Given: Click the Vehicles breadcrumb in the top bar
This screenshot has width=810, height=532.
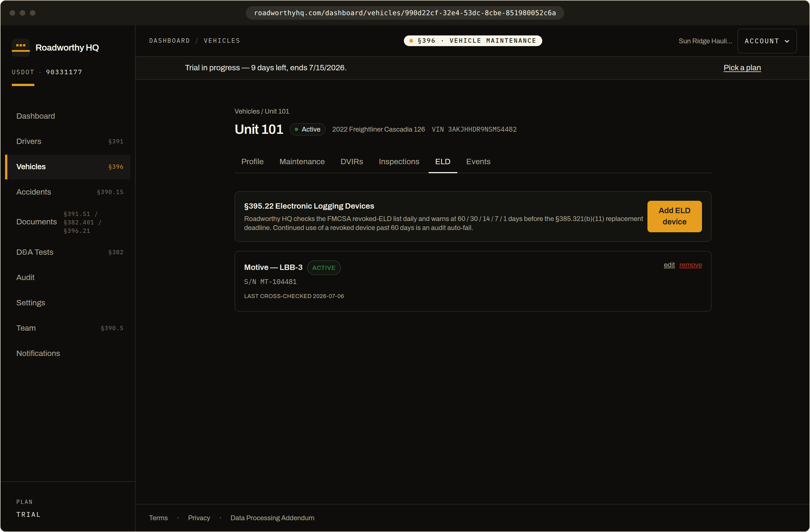Looking at the screenshot, I should click(222, 40).
